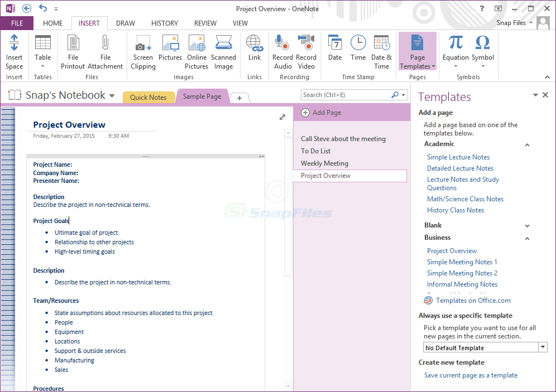The width and height of the screenshot is (556, 392).
Task: Open the Table insert button
Action: point(42,52)
